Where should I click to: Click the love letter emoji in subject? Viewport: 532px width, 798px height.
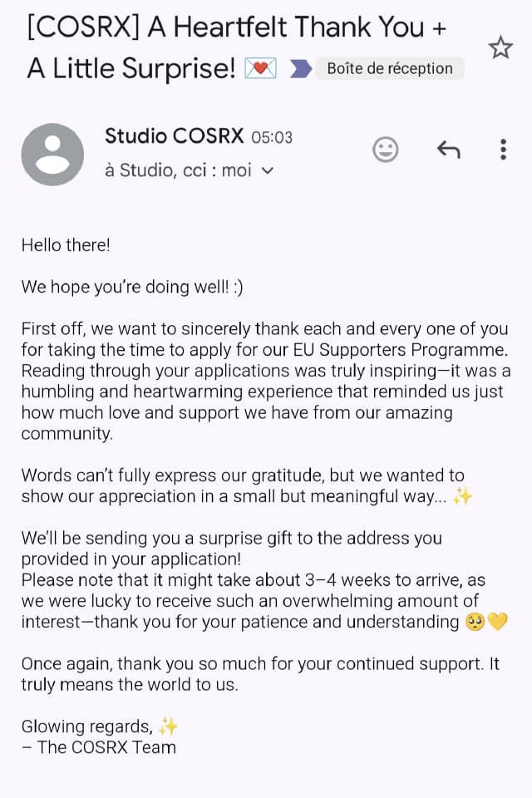click(x=261, y=69)
